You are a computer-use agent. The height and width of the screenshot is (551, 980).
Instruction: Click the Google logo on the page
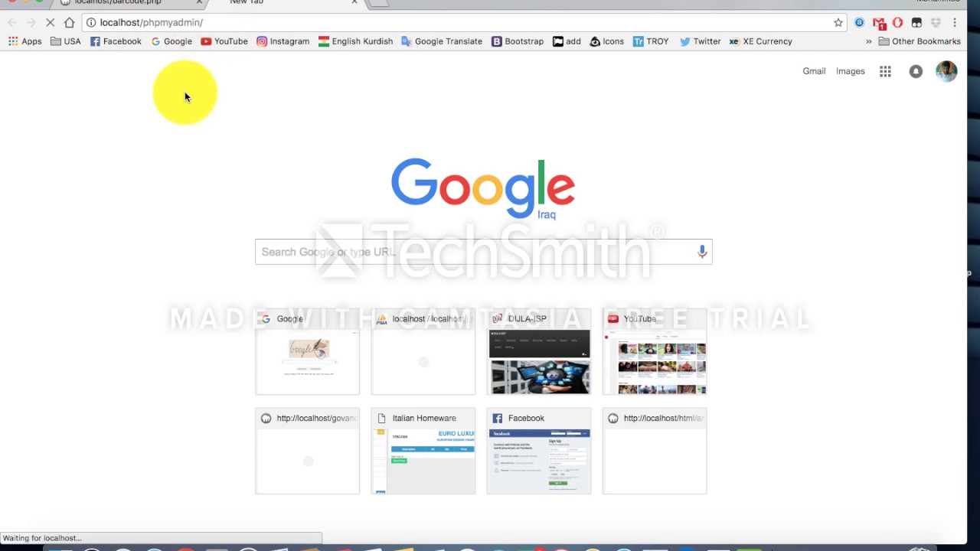(x=483, y=189)
